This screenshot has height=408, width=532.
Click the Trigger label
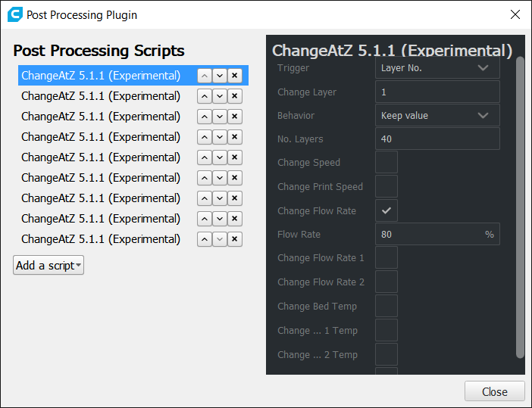[x=293, y=68]
